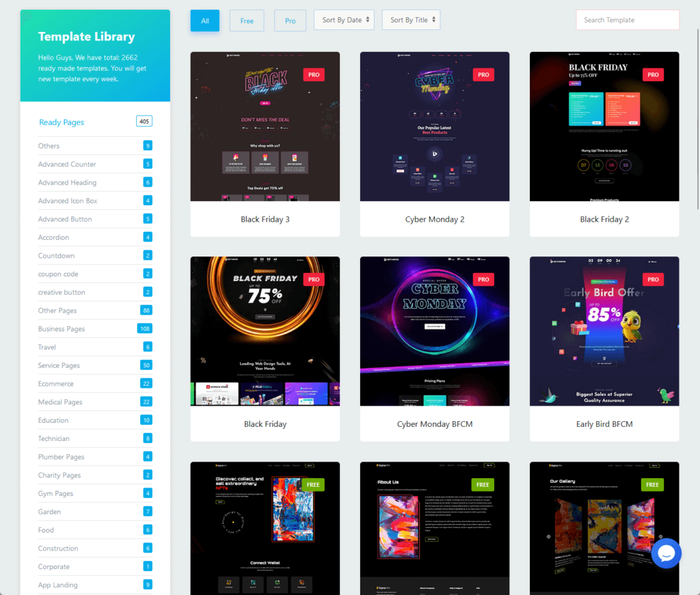Image resolution: width=700 pixels, height=595 pixels.
Task: Focus the Search Template field
Action: pyautogui.click(x=628, y=20)
